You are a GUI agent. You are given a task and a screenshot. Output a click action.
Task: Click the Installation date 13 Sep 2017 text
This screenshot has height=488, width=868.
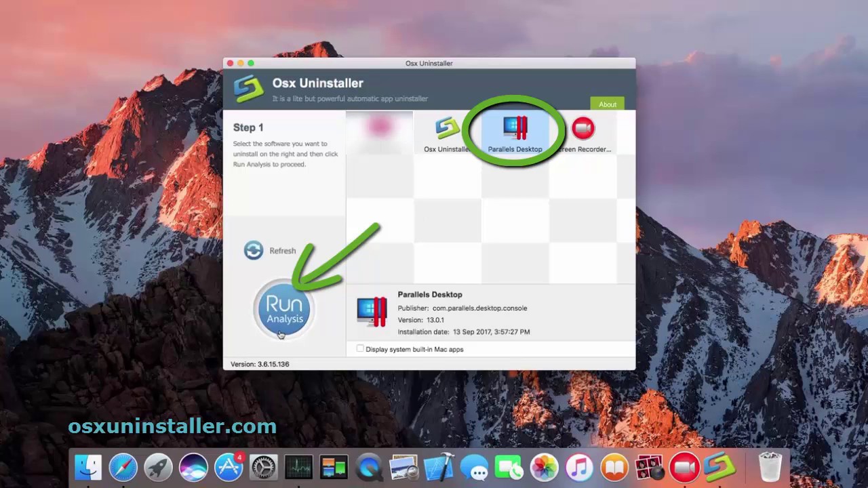464,332
